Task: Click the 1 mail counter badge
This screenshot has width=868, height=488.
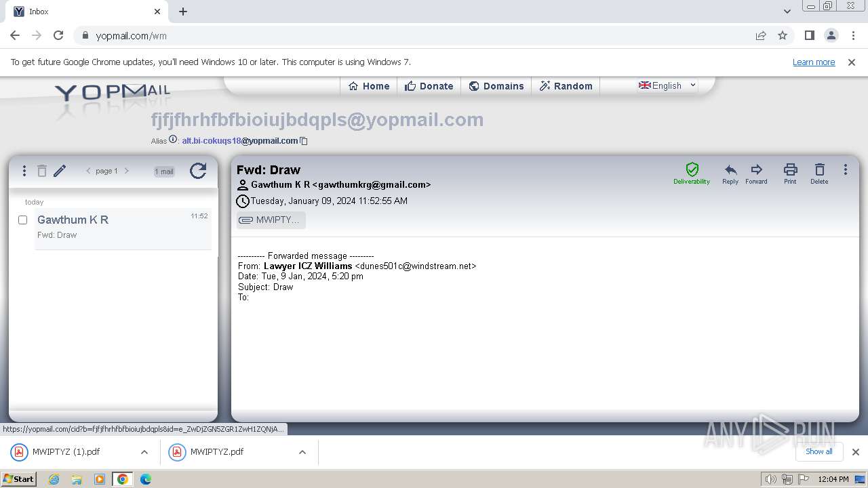Action: click(164, 171)
